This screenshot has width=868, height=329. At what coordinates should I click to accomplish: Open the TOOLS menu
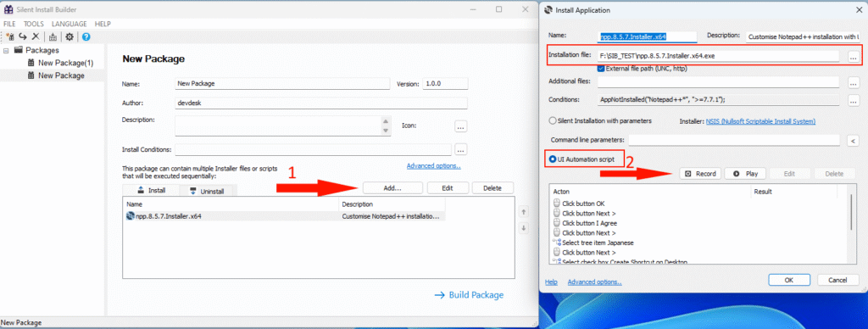(x=34, y=24)
